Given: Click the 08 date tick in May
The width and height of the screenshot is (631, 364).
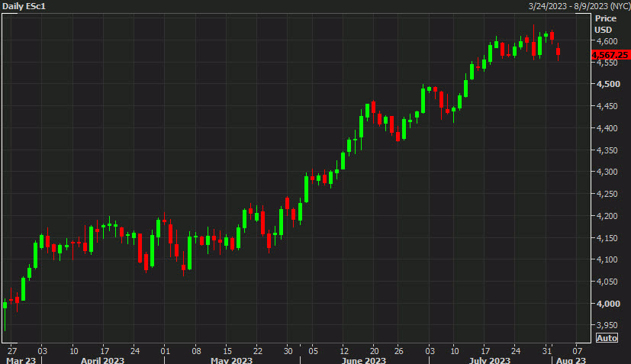Looking at the screenshot, I should tap(196, 351).
